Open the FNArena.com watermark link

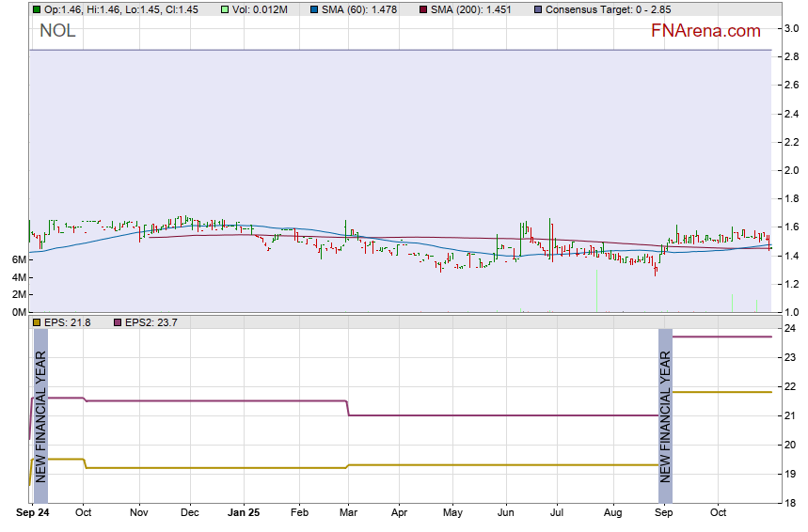point(705,31)
